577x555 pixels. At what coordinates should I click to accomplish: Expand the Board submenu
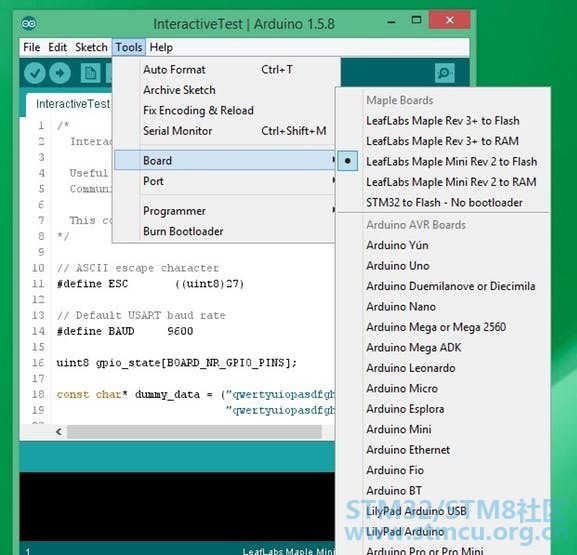coord(224,160)
